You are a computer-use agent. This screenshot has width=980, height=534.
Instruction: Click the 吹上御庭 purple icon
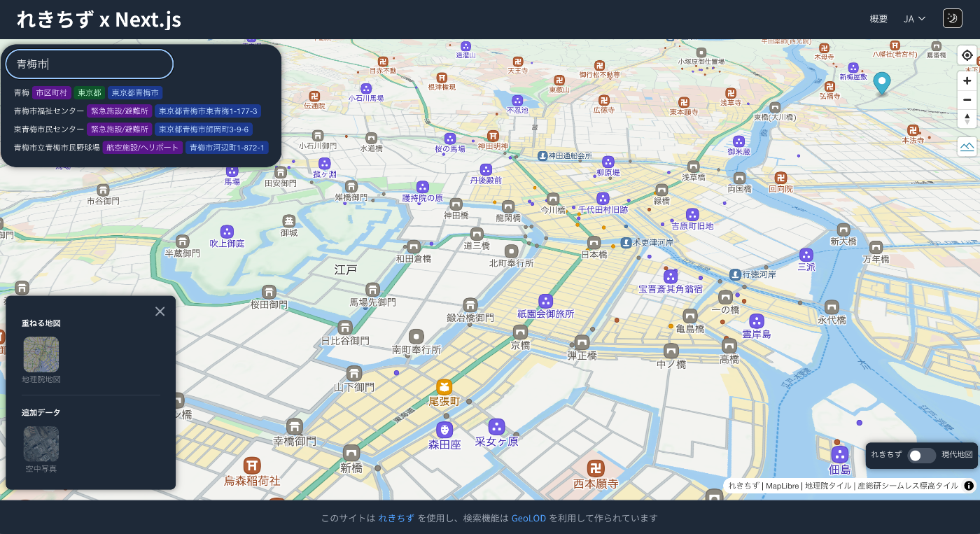point(227,232)
